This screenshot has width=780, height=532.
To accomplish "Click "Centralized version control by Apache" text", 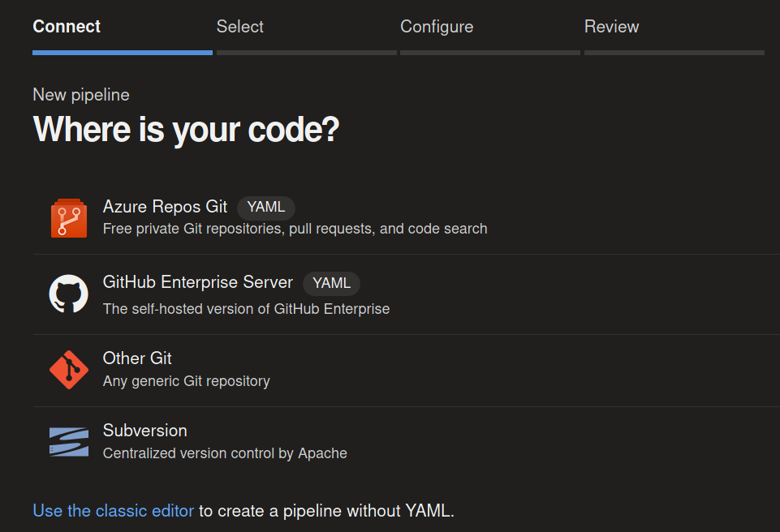I will click(x=225, y=453).
